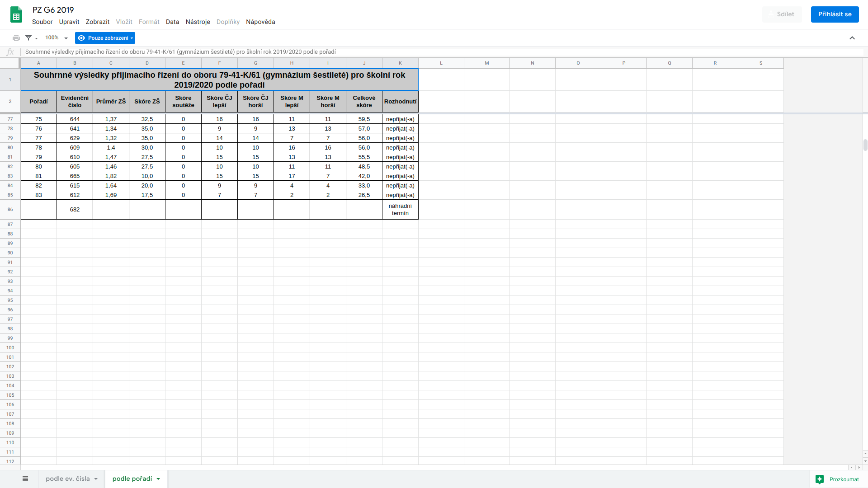The height and width of the screenshot is (488, 868).
Task: Open dropdown arrow on podle pořadí tab
Action: 158,479
